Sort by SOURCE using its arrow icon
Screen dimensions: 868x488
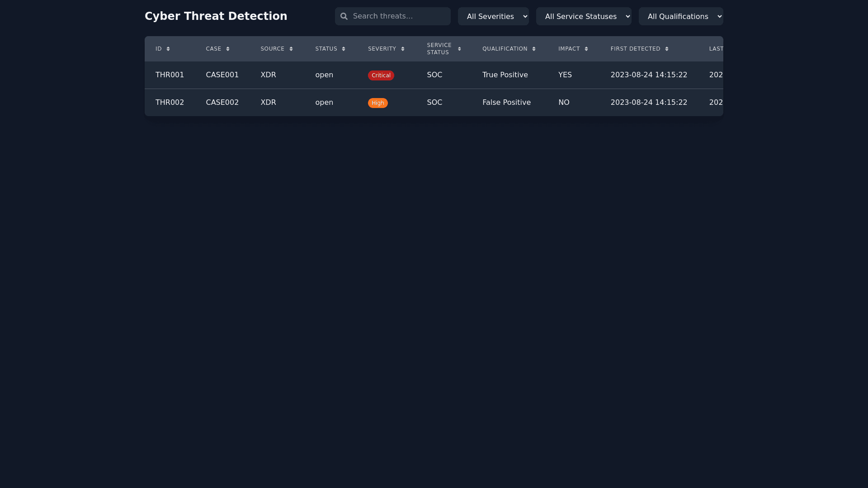291,49
